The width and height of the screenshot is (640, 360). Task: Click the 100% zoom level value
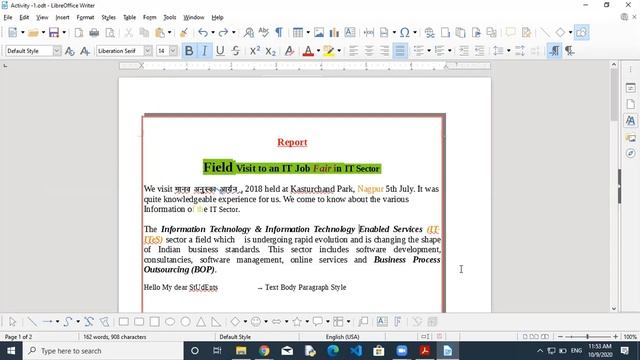(630, 337)
